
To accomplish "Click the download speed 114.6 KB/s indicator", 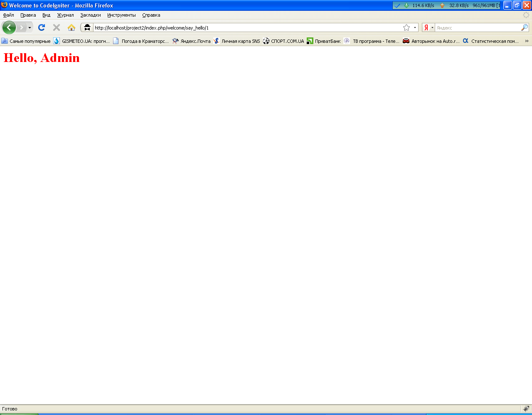I will click(x=419, y=5).
